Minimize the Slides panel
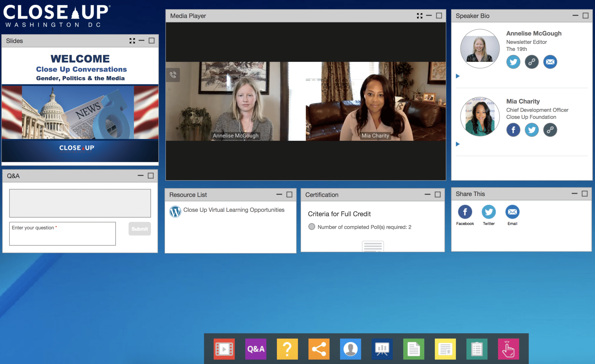The height and width of the screenshot is (364, 595). pyautogui.click(x=142, y=41)
